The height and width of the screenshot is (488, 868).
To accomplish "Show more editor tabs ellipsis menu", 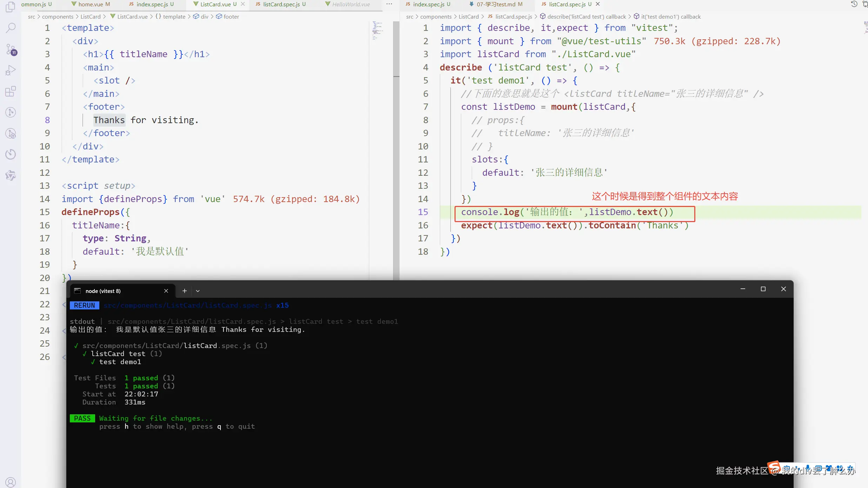I will [389, 4].
